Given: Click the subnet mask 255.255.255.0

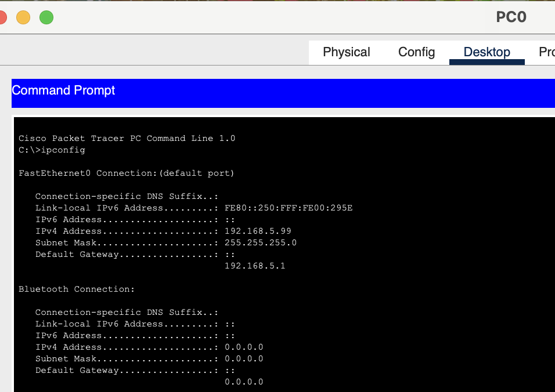Looking at the screenshot, I should pos(261,242).
